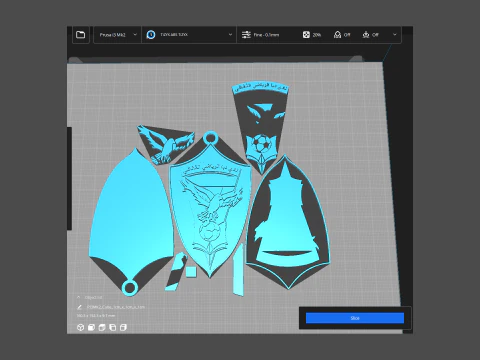The width and height of the screenshot is (480, 360).
Task: Select the third view-cube orientation icon
Action: [102, 327]
